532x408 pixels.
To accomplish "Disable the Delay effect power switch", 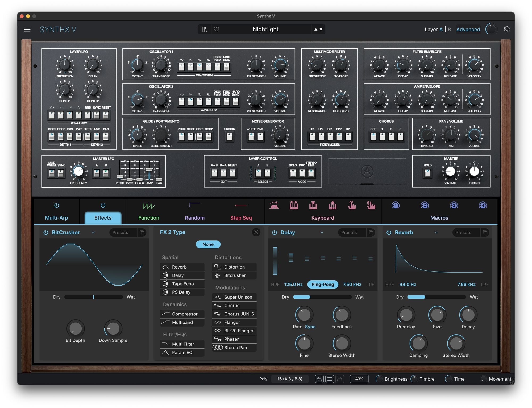I will coord(275,232).
